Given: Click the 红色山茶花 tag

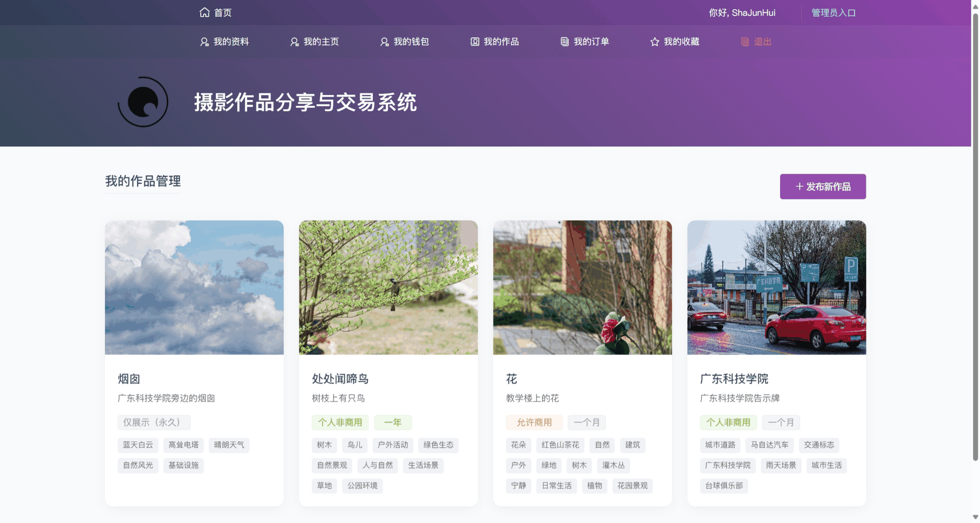Looking at the screenshot, I should click(x=560, y=445).
